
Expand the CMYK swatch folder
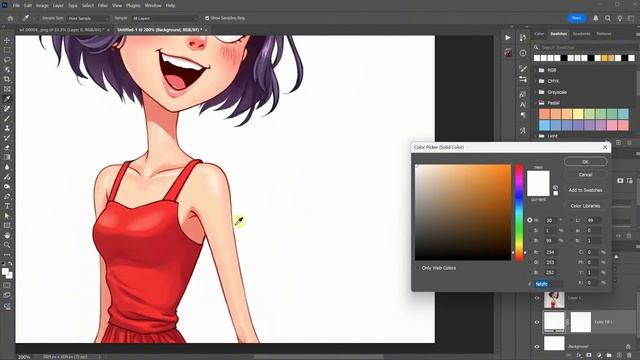click(536, 81)
